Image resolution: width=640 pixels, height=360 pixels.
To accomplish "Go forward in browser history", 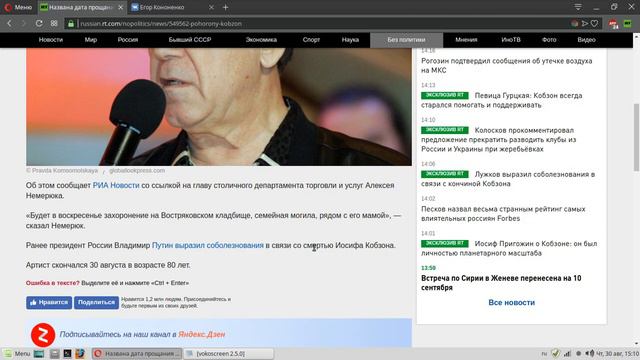I will tap(24, 23).
